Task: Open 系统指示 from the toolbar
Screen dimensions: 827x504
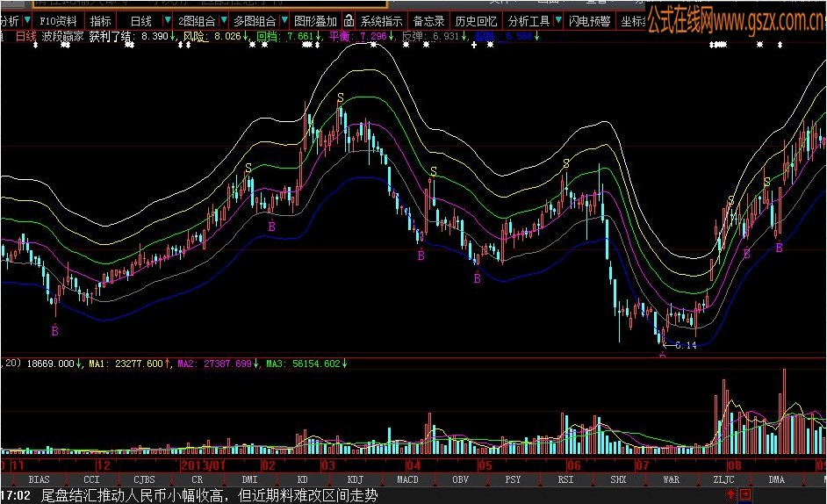Action: click(x=381, y=21)
